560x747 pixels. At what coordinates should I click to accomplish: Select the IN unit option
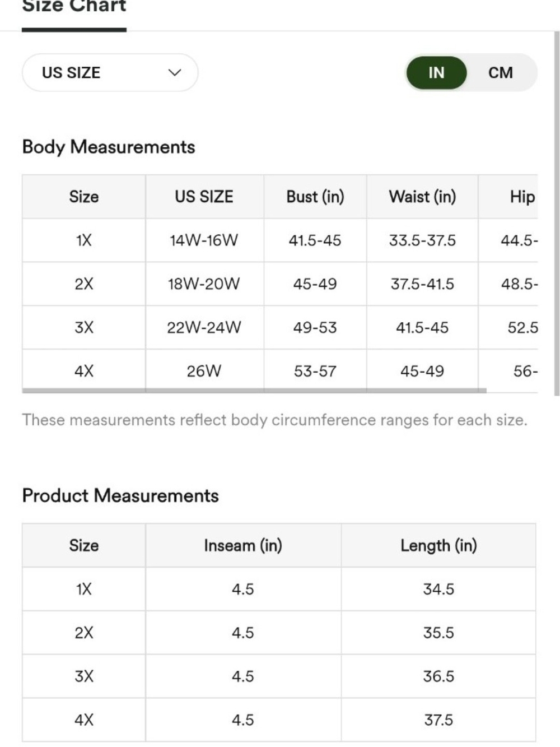pyautogui.click(x=436, y=72)
